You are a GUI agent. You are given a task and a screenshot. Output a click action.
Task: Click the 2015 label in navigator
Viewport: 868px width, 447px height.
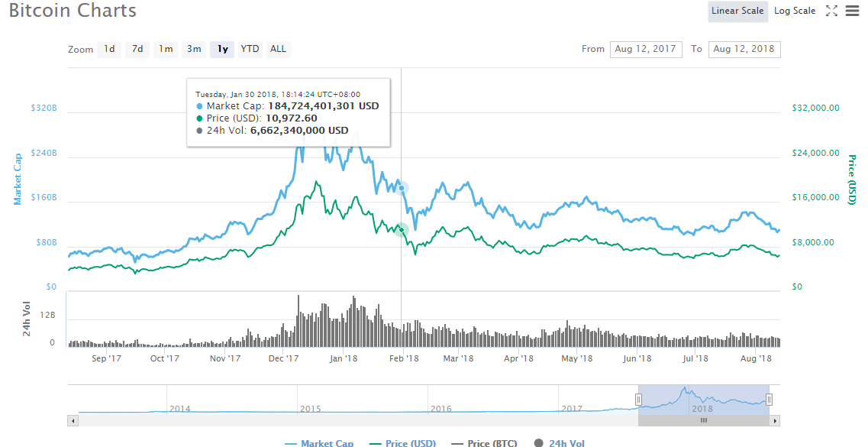tap(310, 409)
